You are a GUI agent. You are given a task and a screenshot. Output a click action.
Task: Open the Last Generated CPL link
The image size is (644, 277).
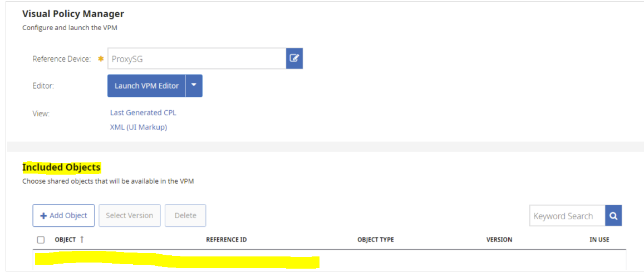click(143, 112)
